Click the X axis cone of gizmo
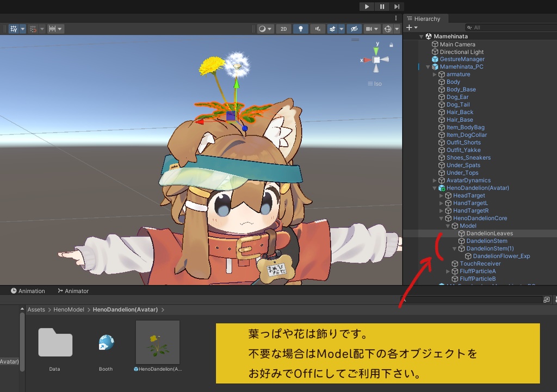Screen dimensions: 557x392 (368, 60)
